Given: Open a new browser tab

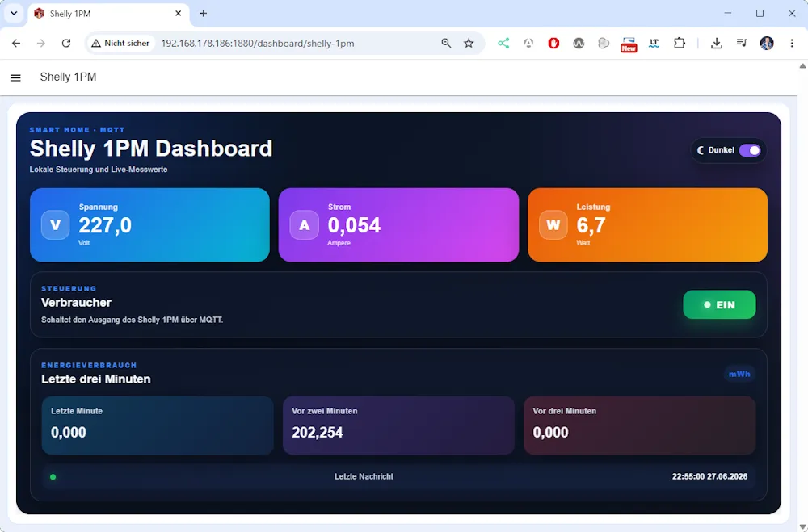Looking at the screenshot, I should click(203, 14).
